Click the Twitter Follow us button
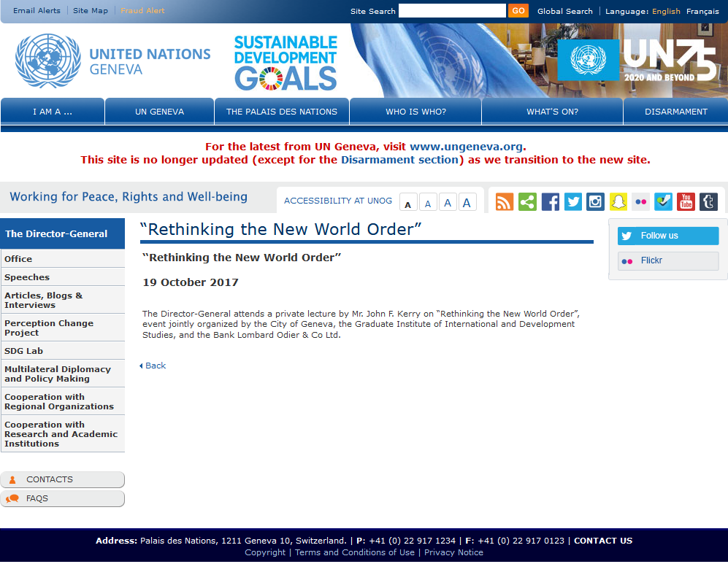The image size is (728, 564). pyautogui.click(x=668, y=236)
